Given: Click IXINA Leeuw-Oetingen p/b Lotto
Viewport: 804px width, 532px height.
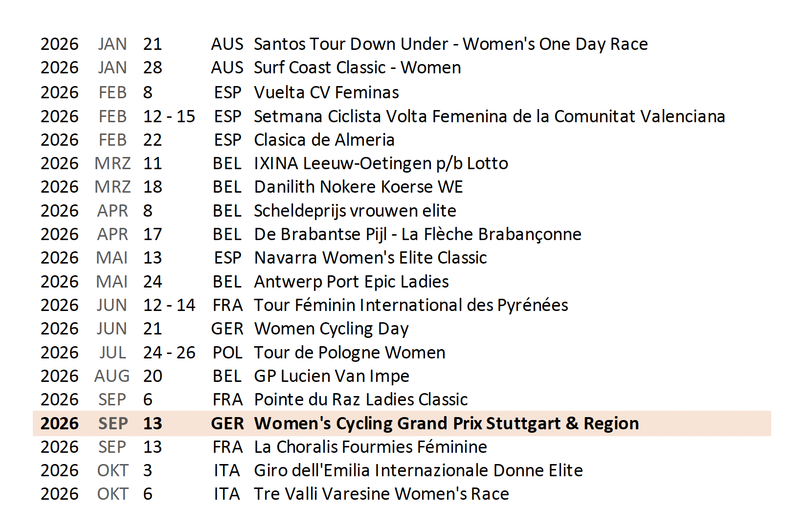Looking at the screenshot, I should click(380, 163).
